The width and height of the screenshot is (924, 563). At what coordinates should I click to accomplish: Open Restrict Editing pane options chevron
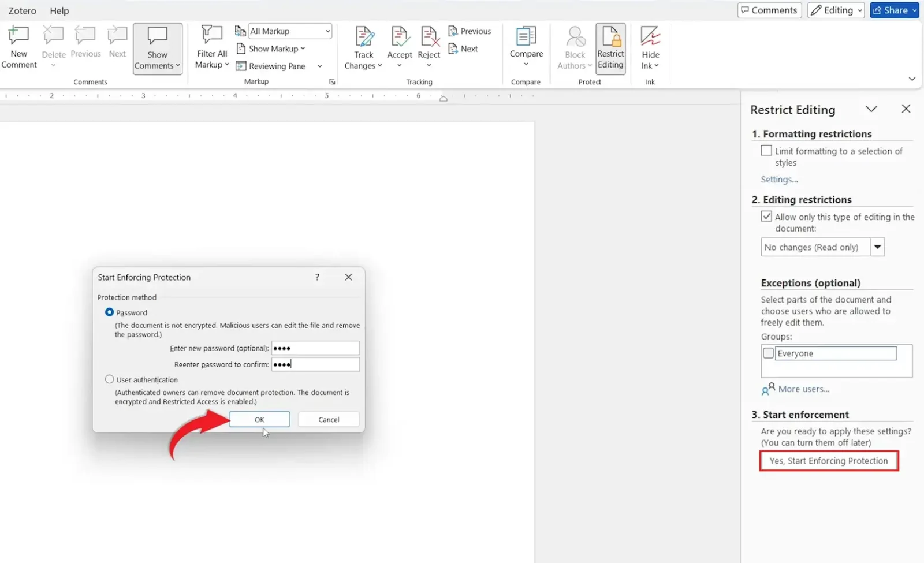[x=871, y=109]
